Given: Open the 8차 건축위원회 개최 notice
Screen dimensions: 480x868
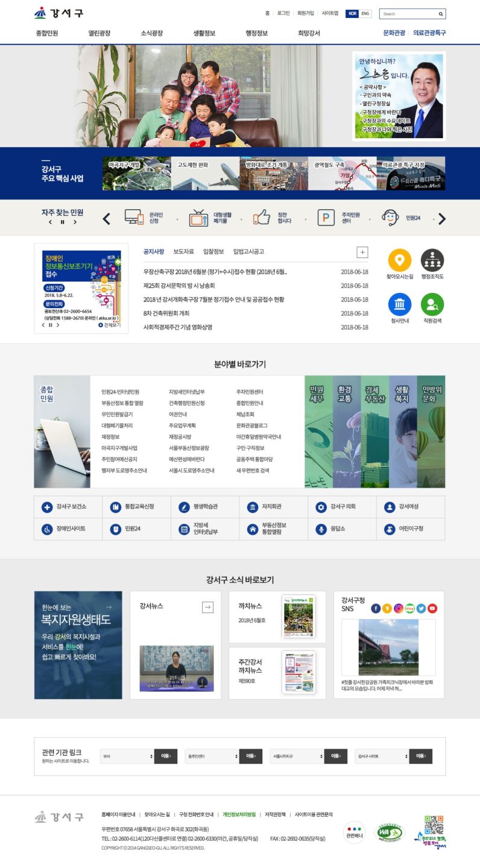Looking at the screenshot, I should click(x=166, y=313).
